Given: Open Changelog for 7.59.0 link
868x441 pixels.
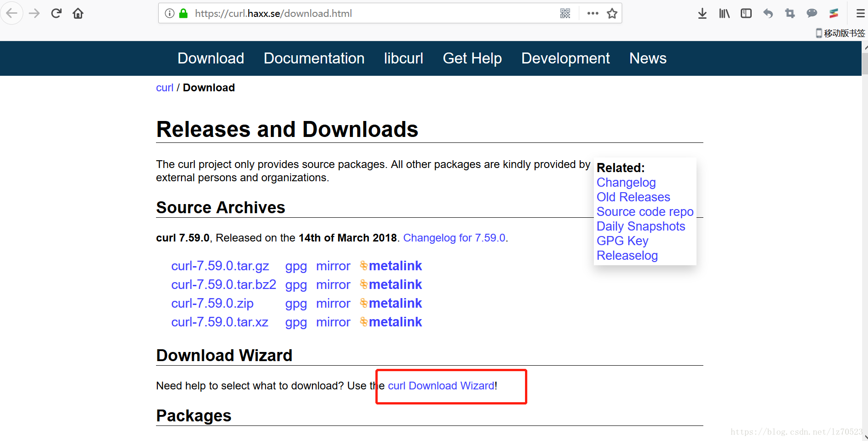Looking at the screenshot, I should pyautogui.click(x=454, y=238).
